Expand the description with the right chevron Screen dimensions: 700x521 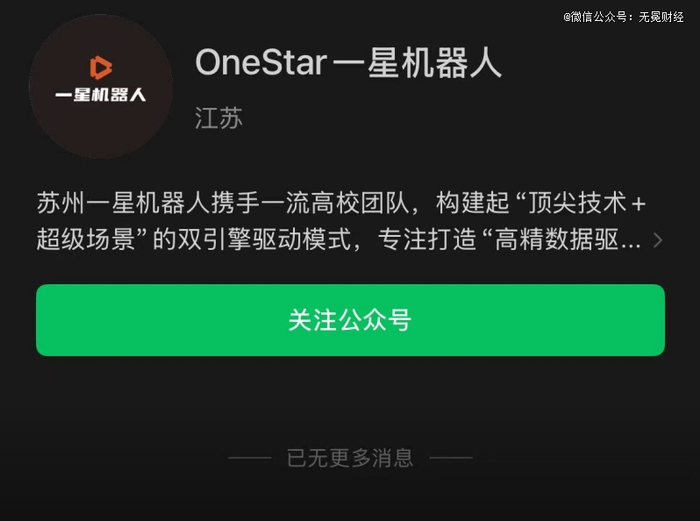[x=657, y=241]
